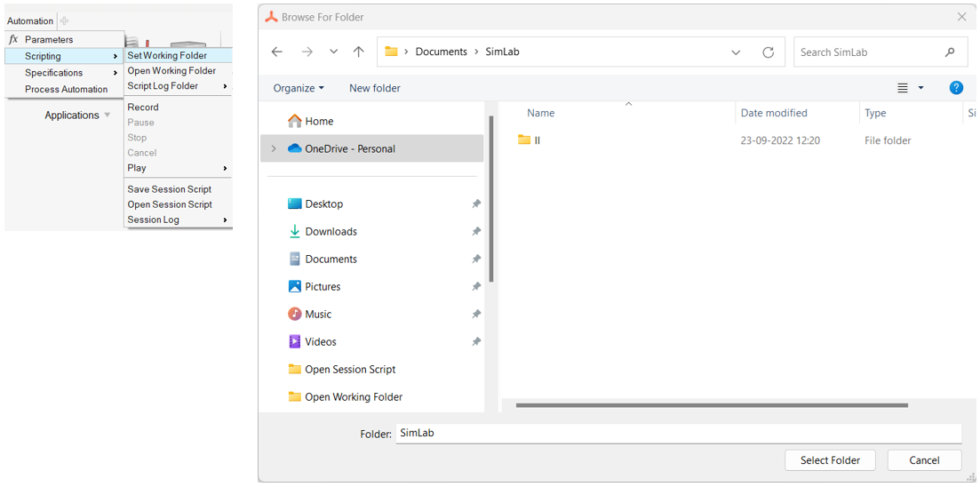Click the Back navigation arrow
The height and width of the screenshot is (487, 980).
[x=277, y=52]
